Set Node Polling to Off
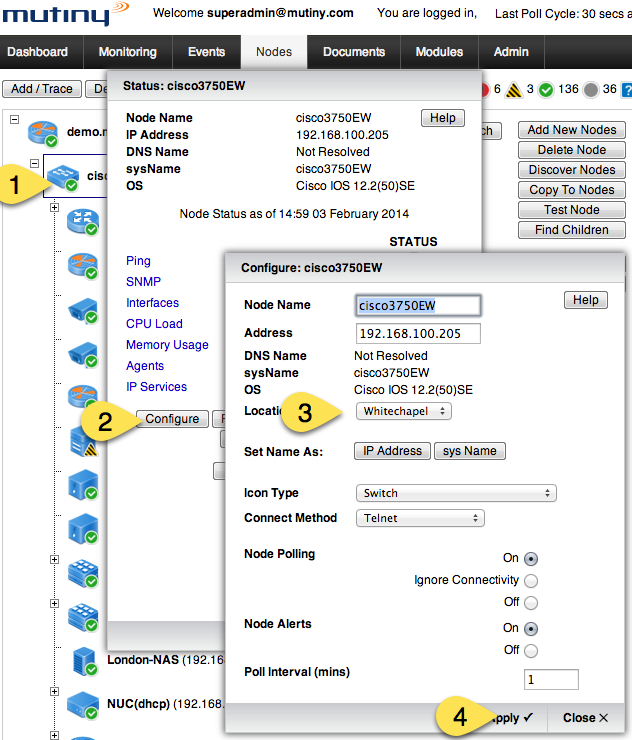The image size is (632, 740). click(x=531, y=603)
